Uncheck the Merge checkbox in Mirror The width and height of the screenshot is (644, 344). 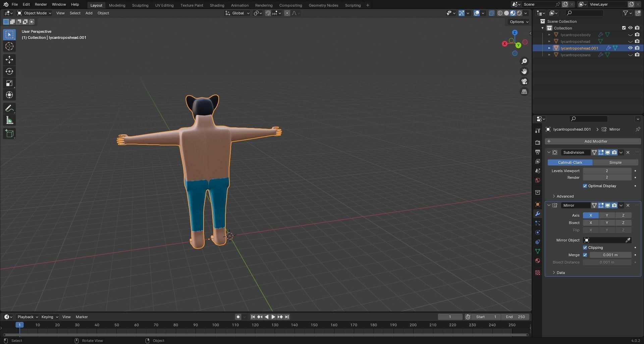pos(585,255)
